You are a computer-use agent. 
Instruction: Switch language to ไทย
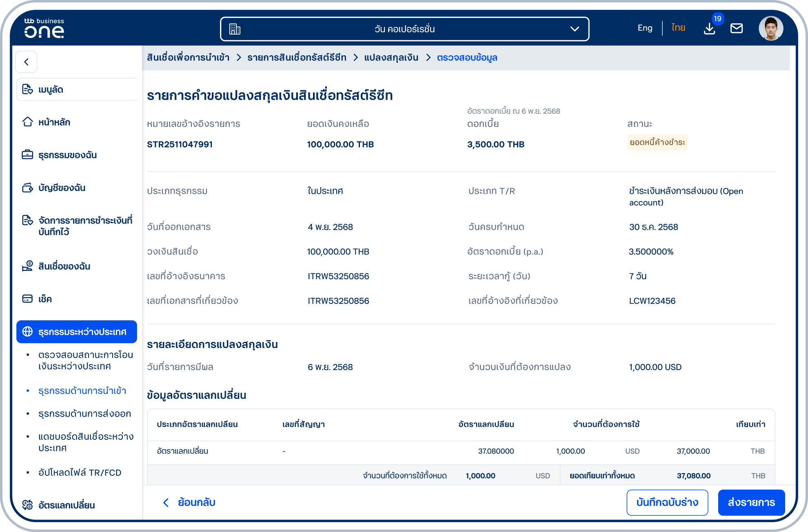678,28
